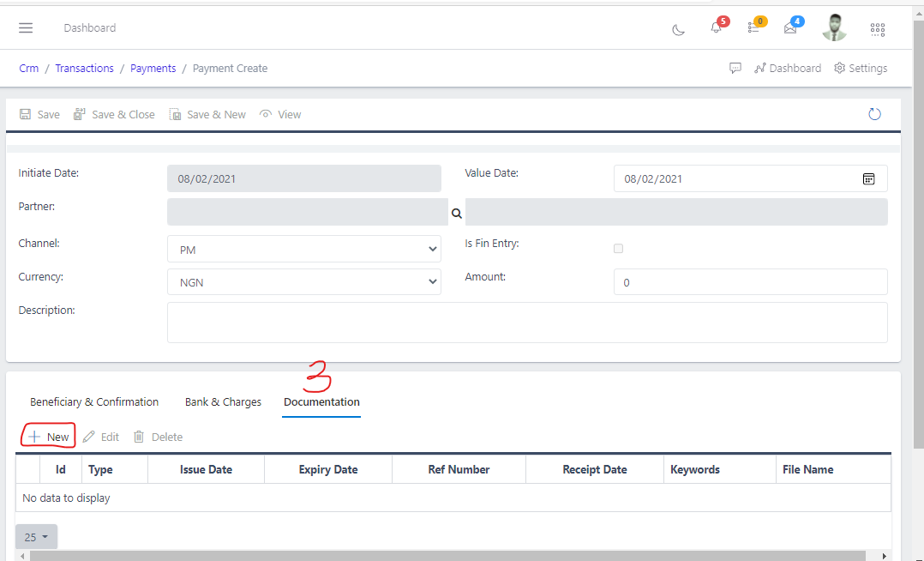Open messages with the envelope icon showing 4
The image size is (924, 561).
[790, 29]
